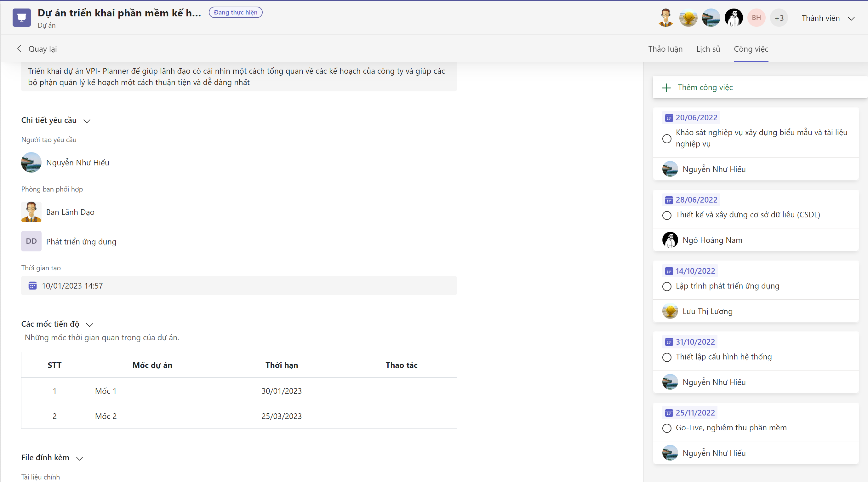
Task: Click the calendar icon beside 28/06/2022
Action: (669, 200)
